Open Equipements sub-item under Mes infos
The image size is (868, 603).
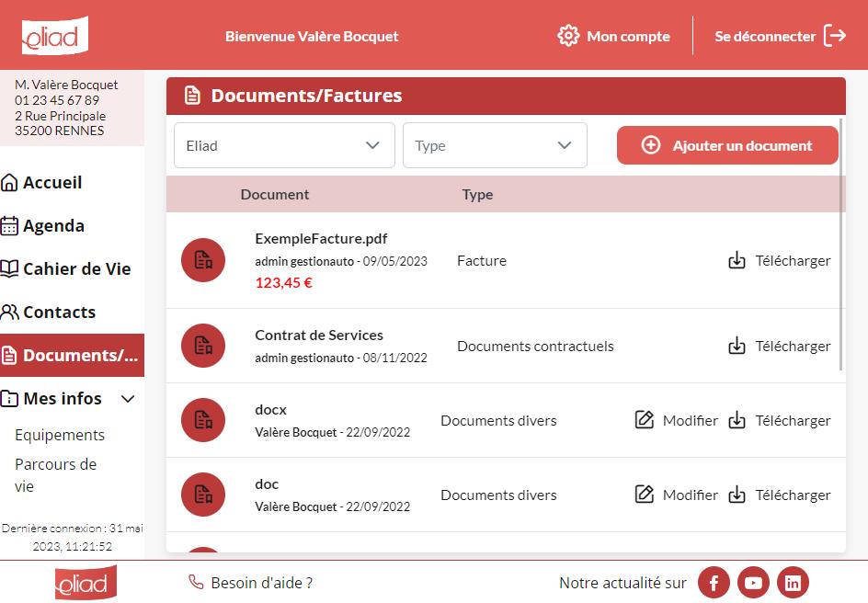pos(60,435)
